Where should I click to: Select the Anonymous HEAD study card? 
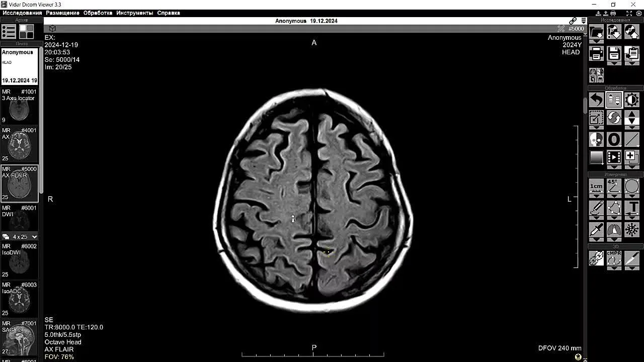pyautogui.click(x=20, y=66)
